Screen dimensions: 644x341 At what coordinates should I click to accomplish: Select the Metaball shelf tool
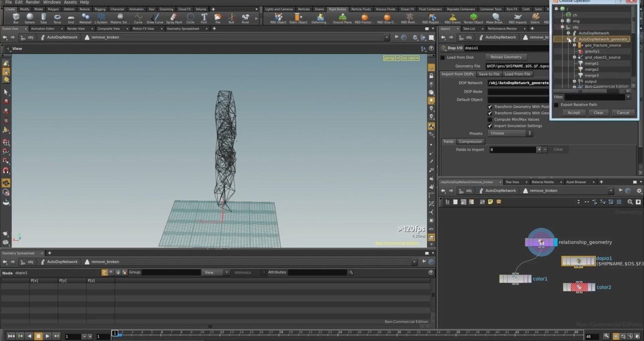point(85,18)
